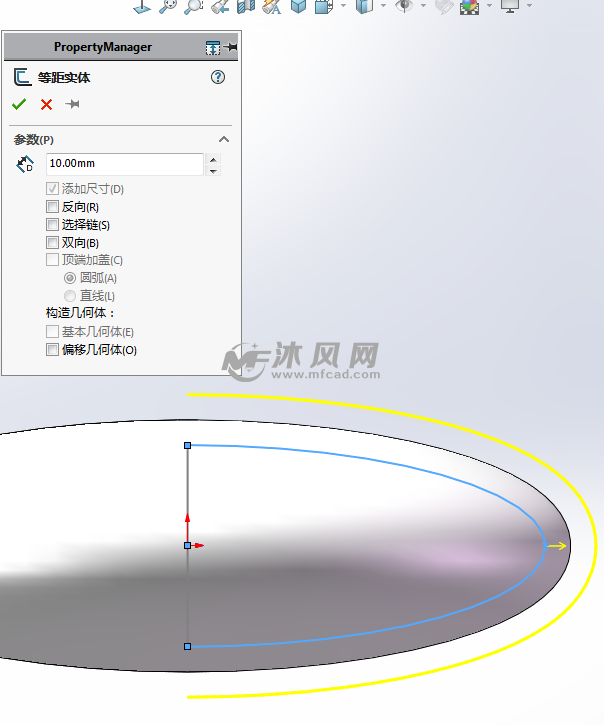Viewport: 604px width, 725px height.
Task: Click the PropertyManager title bar
Action: tap(120, 47)
